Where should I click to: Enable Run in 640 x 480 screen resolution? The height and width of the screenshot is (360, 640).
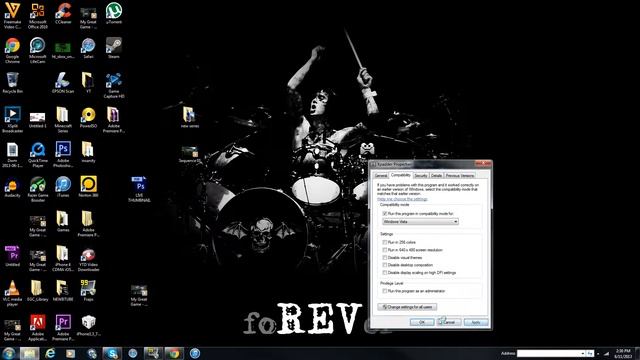pos(384,250)
